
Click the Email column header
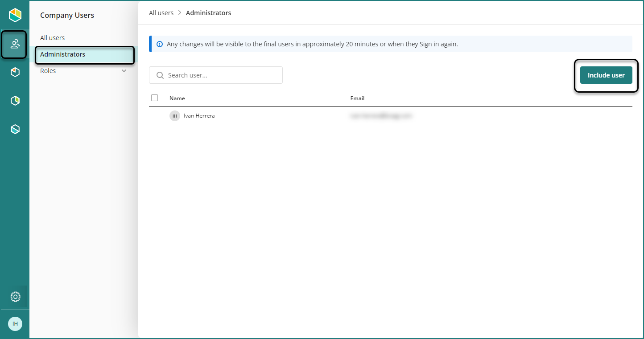coord(357,98)
